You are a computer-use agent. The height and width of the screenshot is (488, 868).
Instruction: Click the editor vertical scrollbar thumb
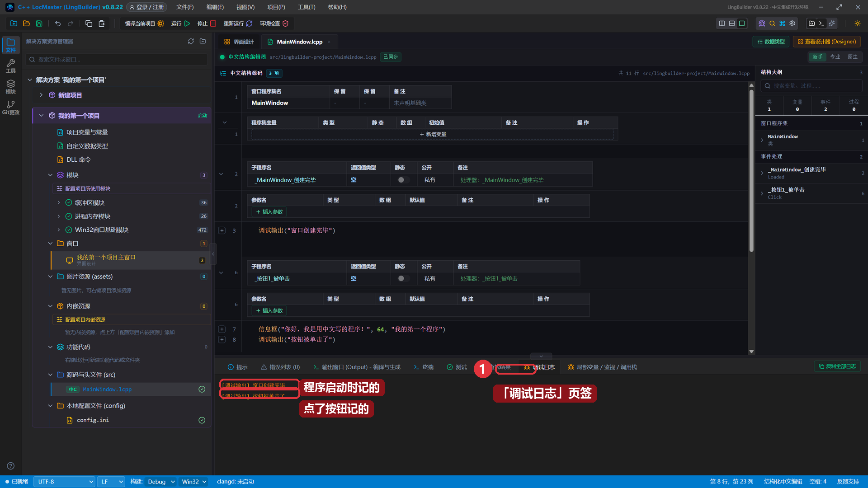click(x=751, y=170)
